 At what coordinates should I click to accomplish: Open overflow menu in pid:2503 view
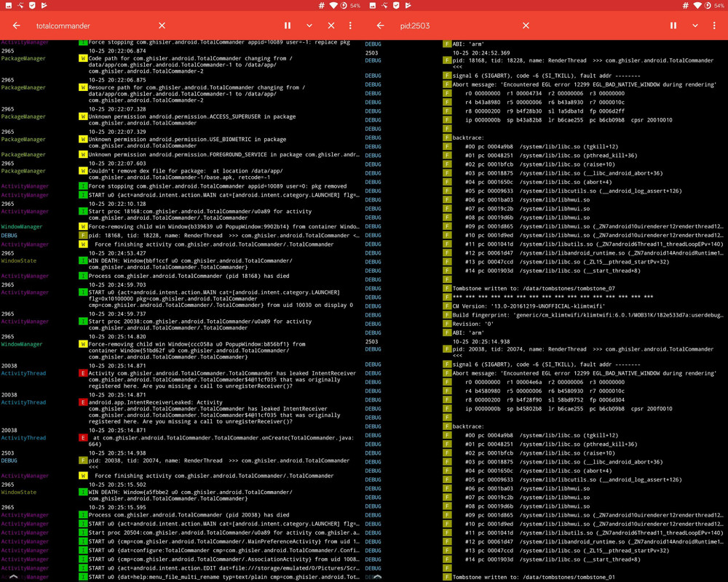(714, 25)
